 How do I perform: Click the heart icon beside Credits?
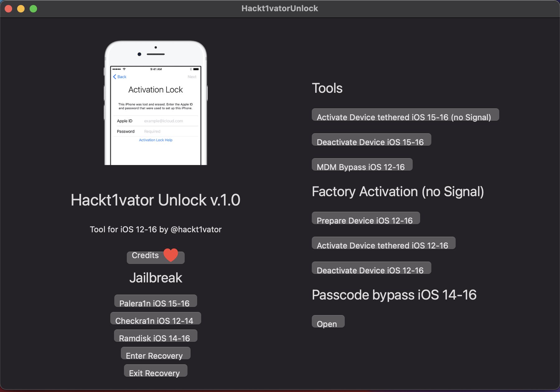click(x=171, y=255)
